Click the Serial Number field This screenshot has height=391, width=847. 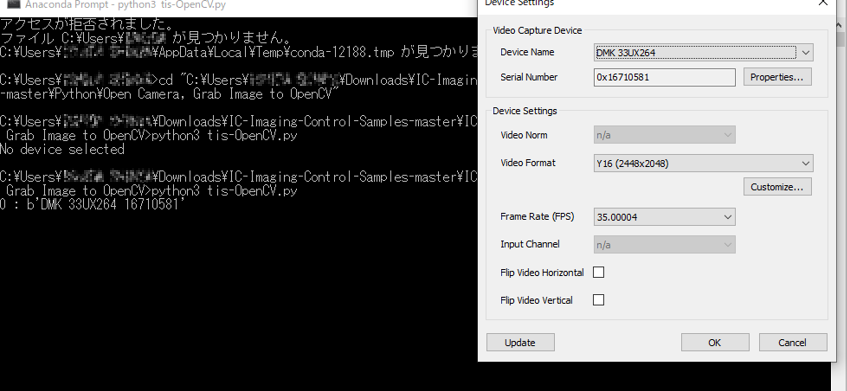pyautogui.click(x=664, y=77)
